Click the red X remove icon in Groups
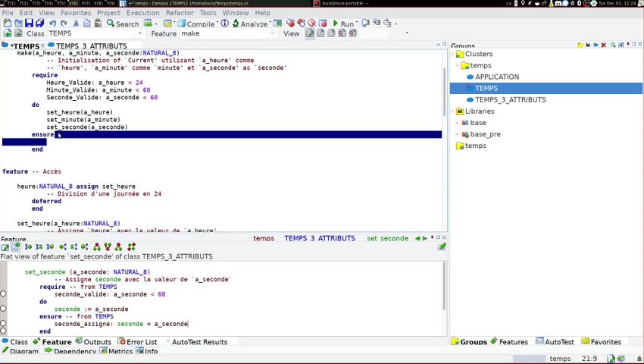The image size is (644, 364). pos(603,45)
